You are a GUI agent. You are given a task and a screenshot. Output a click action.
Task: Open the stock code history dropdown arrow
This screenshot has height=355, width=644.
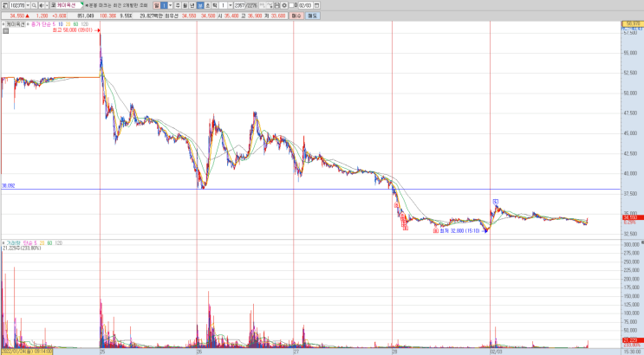tap(28, 5)
